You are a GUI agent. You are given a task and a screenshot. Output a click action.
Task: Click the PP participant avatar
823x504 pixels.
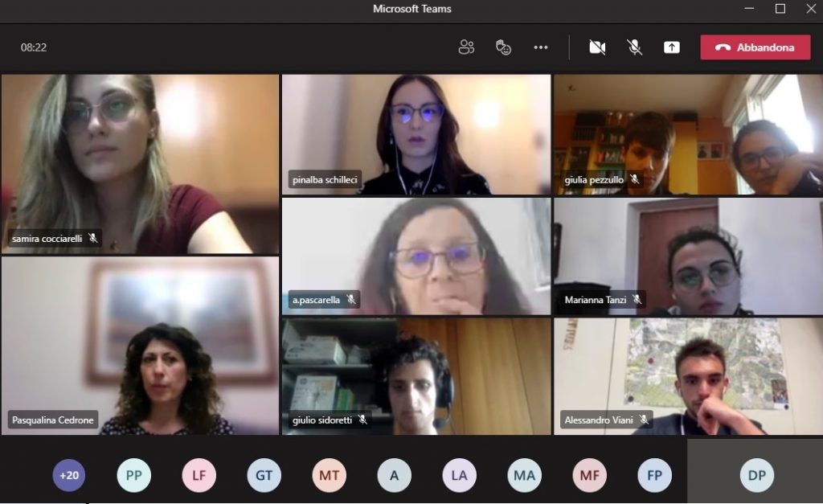pyautogui.click(x=134, y=475)
